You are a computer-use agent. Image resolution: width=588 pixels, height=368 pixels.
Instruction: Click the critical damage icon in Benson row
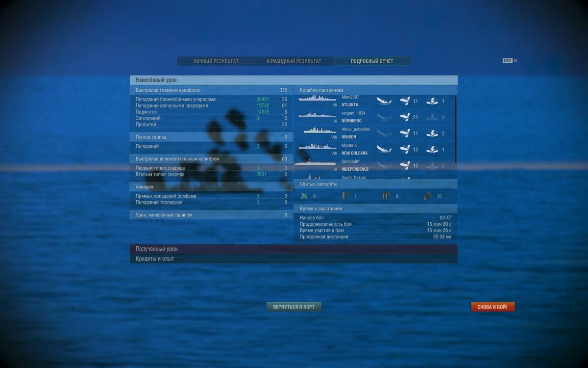point(432,133)
